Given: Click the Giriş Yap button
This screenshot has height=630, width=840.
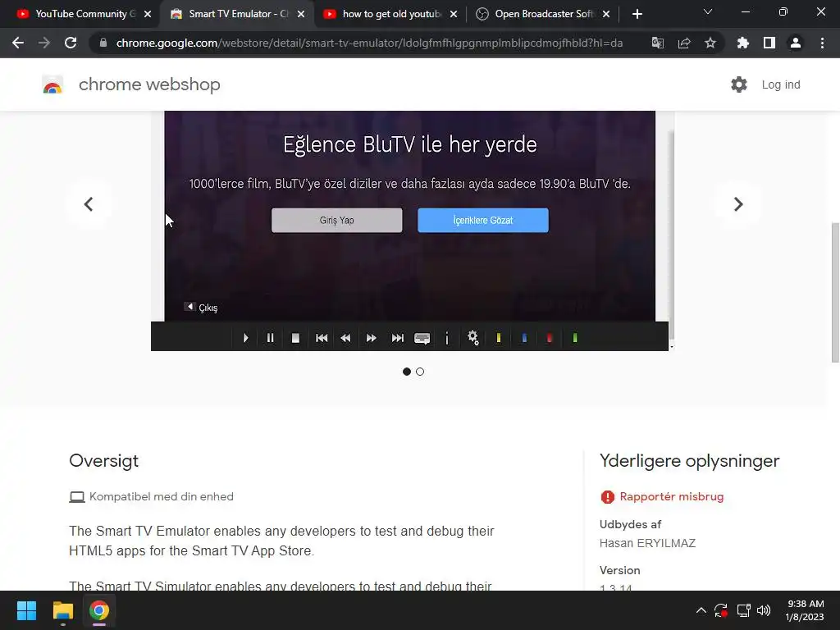Looking at the screenshot, I should [336, 220].
